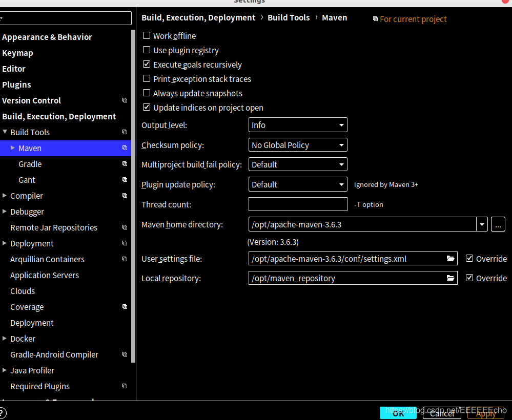Select Required Plugins item
This screenshot has height=420, width=512.
[40, 386]
